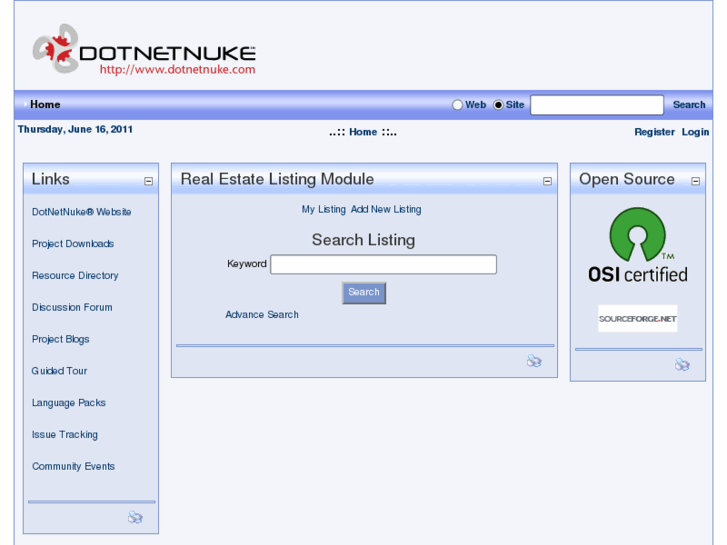The image size is (727, 545).
Task: Click the Login link
Action: (695, 132)
